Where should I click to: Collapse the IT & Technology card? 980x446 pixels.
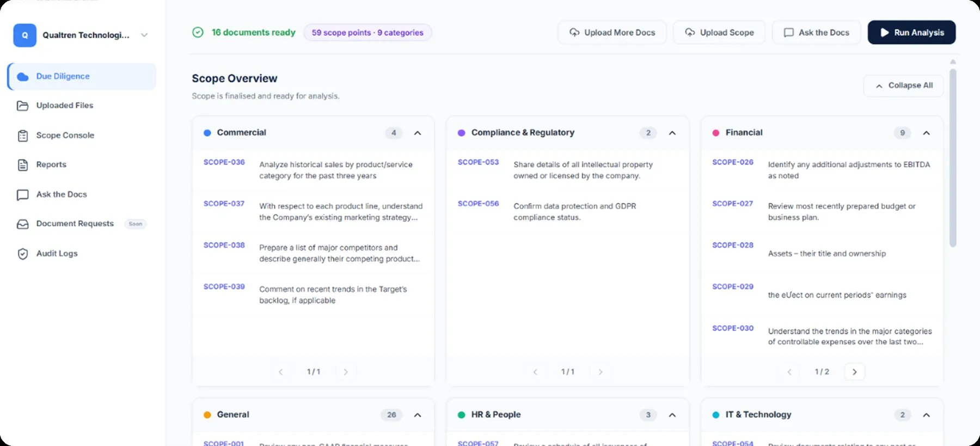point(927,415)
